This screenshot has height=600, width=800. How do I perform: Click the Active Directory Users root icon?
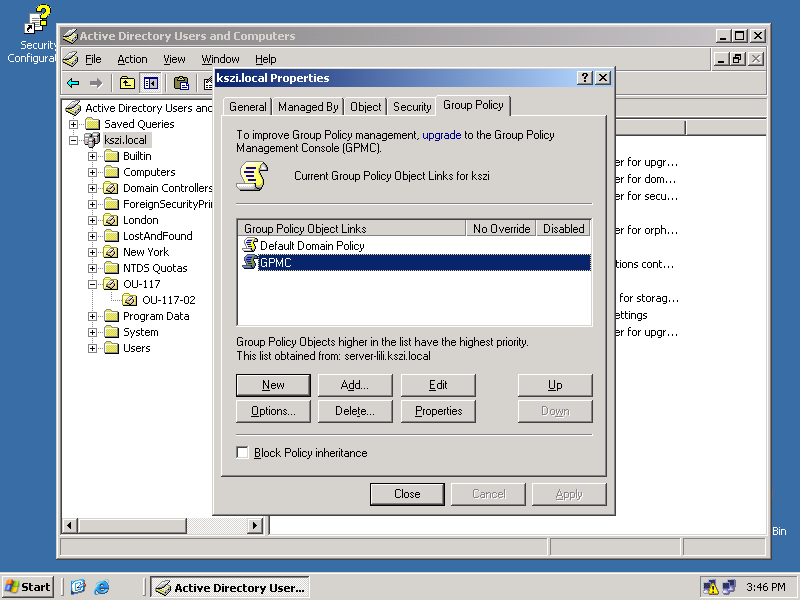[x=73, y=108]
